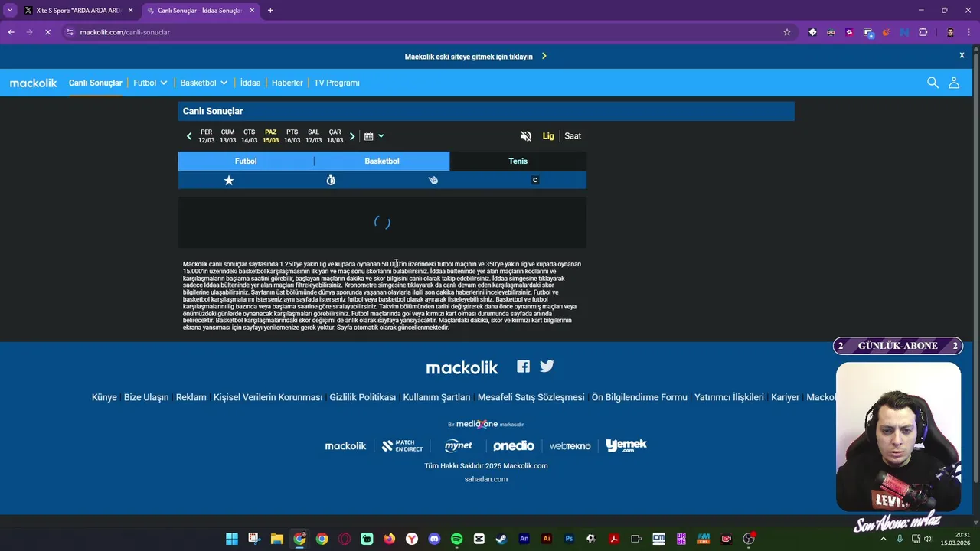
Task: Open Mackolik Twitter page icon
Action: coord(547,367)
